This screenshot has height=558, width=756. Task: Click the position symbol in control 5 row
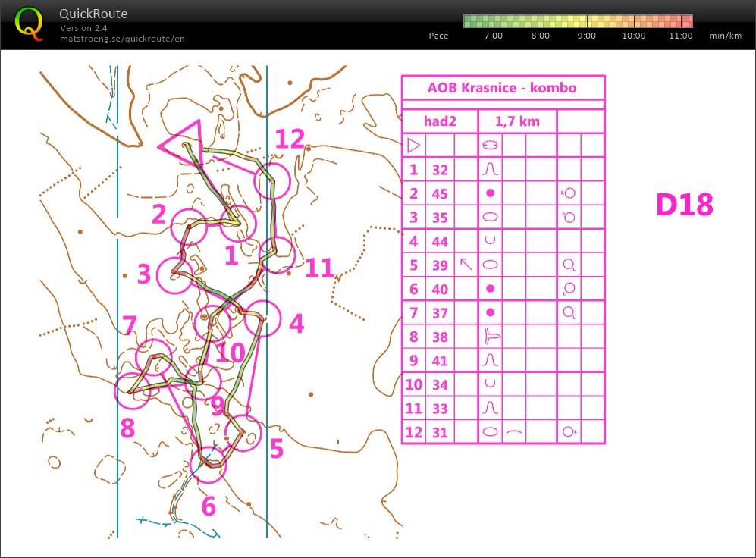[569, 265]
